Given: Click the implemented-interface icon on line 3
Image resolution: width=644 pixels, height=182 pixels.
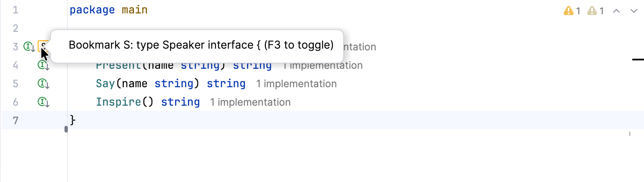Looking at the screenshot, I should tap(28, 47).
